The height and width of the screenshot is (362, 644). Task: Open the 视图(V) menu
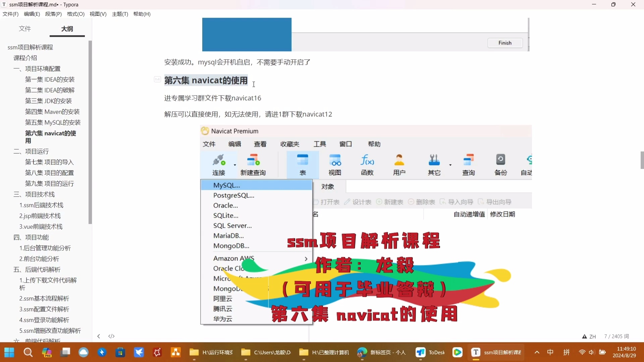(98, 14)
